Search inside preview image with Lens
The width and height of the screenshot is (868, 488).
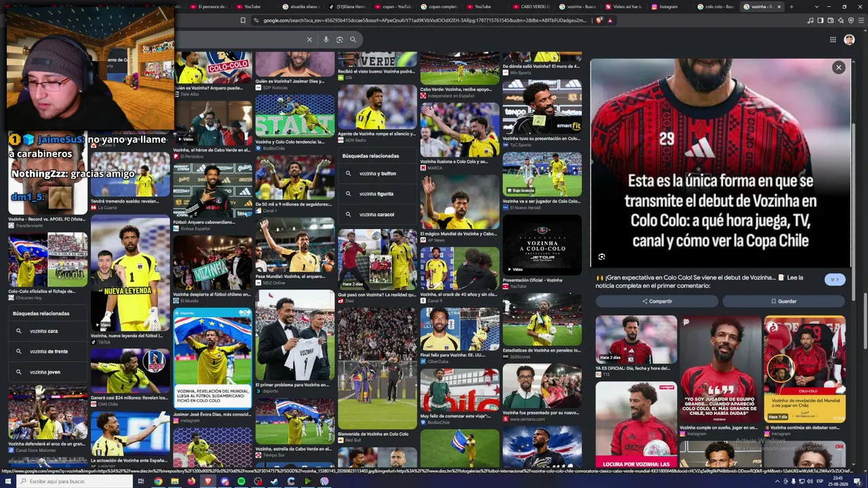click(x=601, y=257)
